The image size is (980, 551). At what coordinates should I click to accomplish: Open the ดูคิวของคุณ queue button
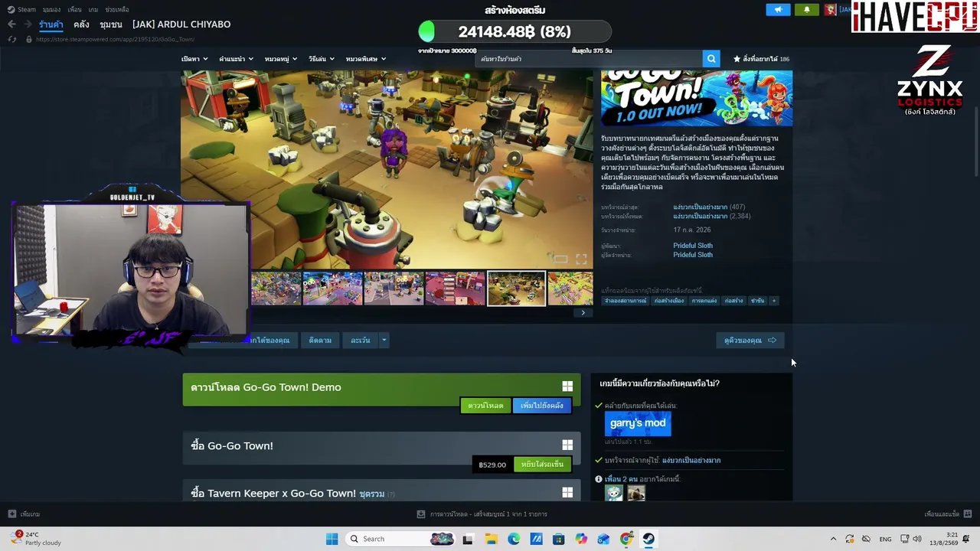[750, 341]
